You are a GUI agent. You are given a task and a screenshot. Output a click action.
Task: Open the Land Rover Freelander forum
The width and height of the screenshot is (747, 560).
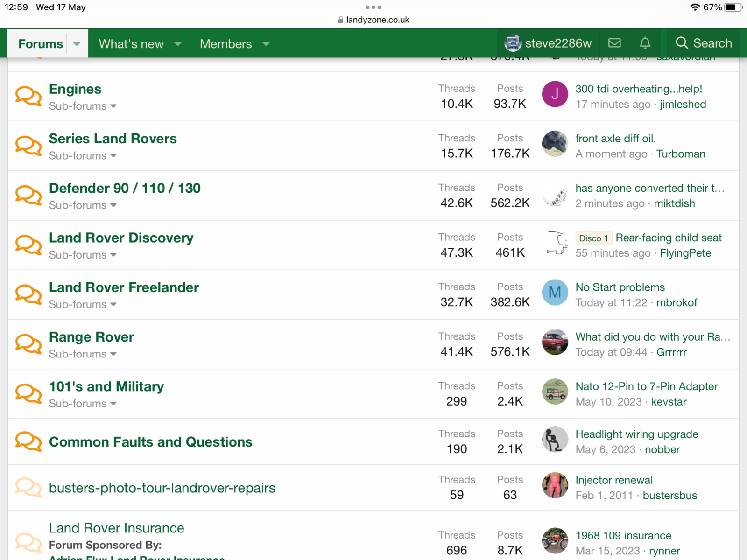coord(124,287)
